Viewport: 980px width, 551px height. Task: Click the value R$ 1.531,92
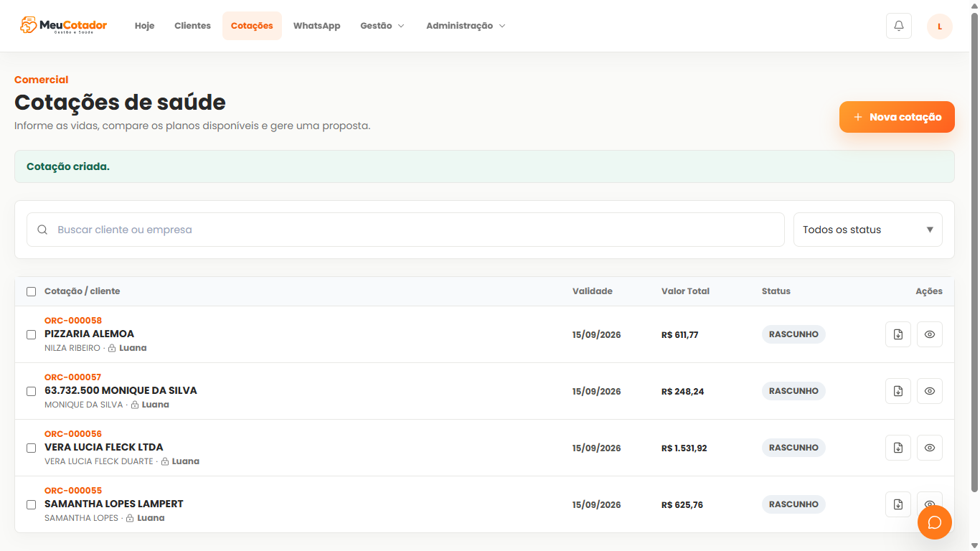(684, 448)
